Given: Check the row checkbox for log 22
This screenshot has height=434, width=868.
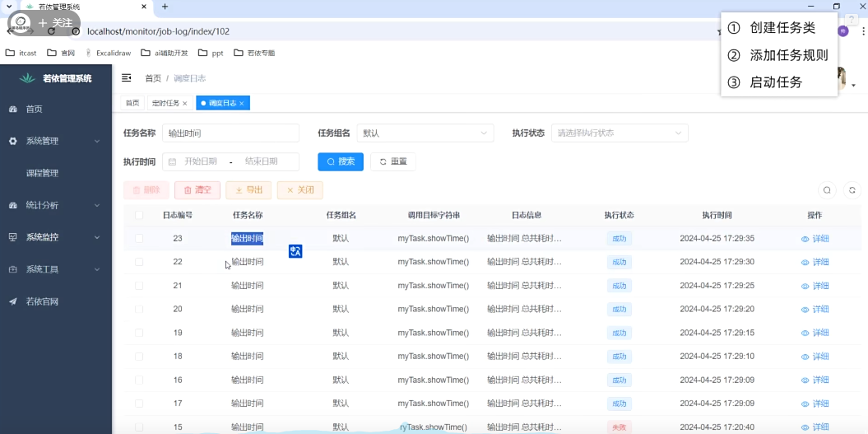Looking at the screenshot, I should click(x=139, y=262).
